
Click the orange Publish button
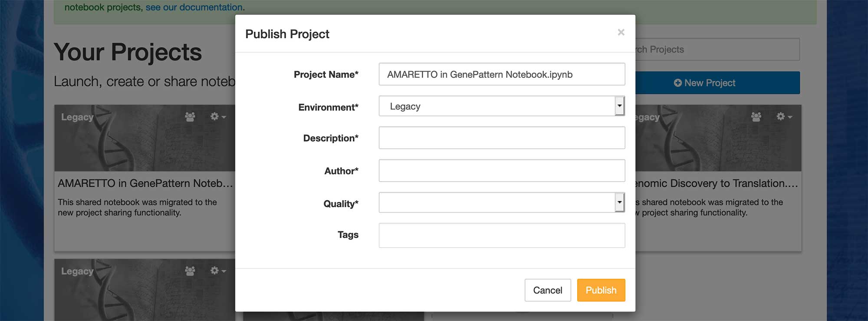click(x=601, y=290)
